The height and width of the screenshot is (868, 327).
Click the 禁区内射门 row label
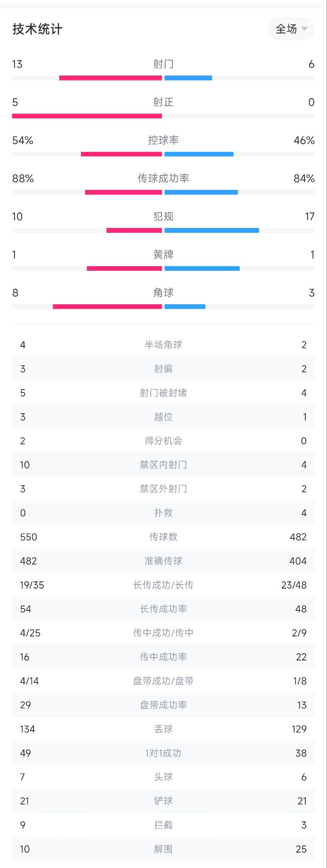(163, 465)
